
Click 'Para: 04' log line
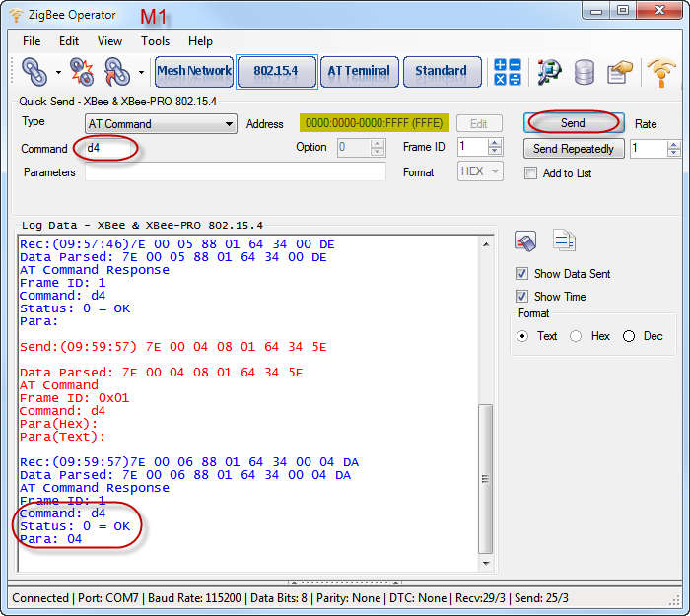coord(50,539)
